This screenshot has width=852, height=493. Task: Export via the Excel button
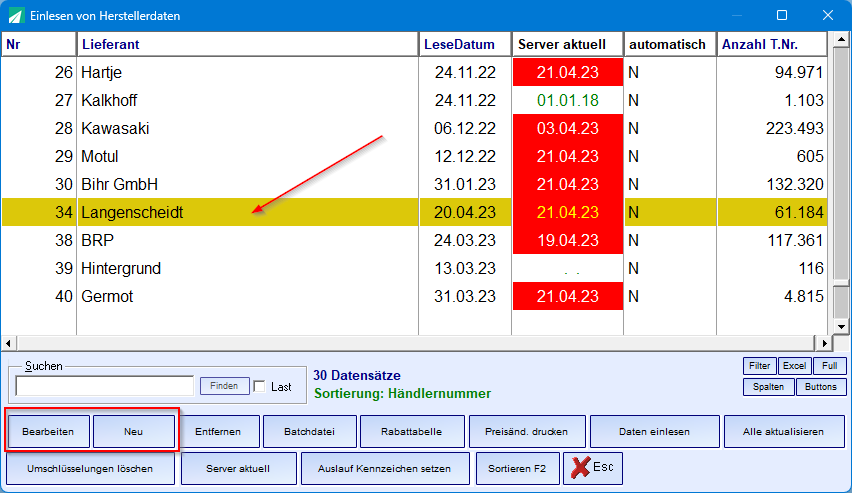pos(794,366)
